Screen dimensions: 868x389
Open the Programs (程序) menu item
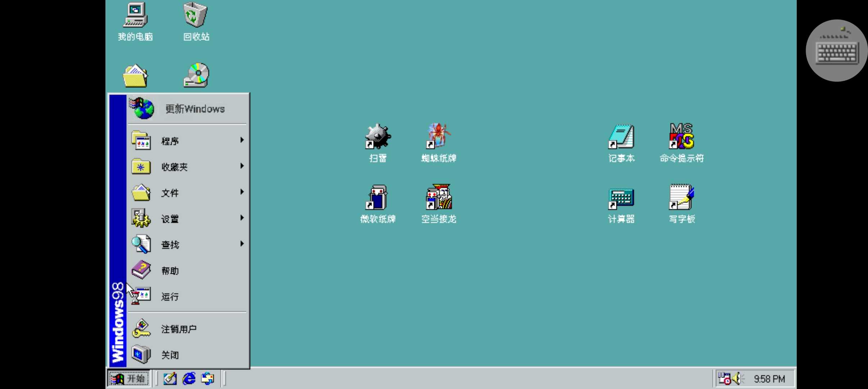point(187,141)
